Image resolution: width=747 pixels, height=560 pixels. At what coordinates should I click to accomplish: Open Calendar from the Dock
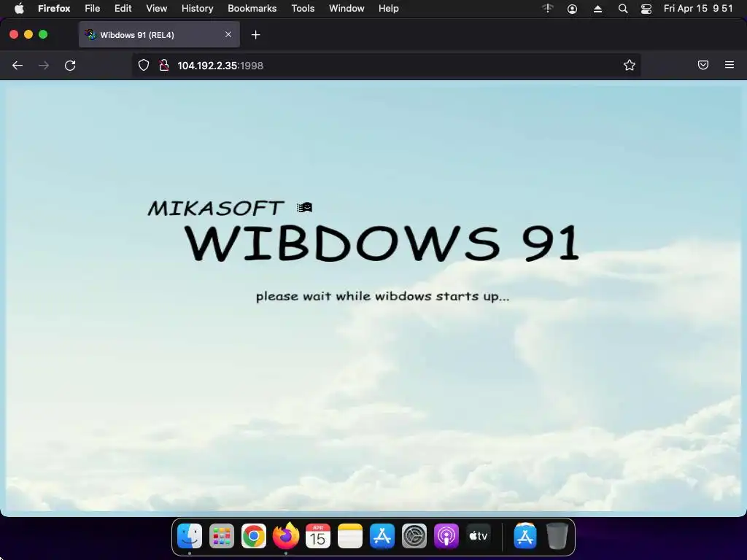pos(318,536)
